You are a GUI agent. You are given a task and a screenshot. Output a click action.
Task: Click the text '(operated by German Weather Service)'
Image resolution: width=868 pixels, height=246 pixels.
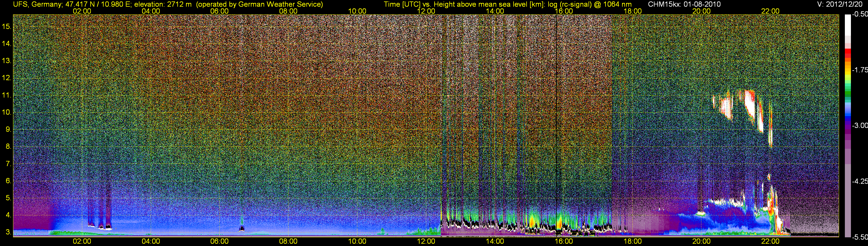(259, 4)
